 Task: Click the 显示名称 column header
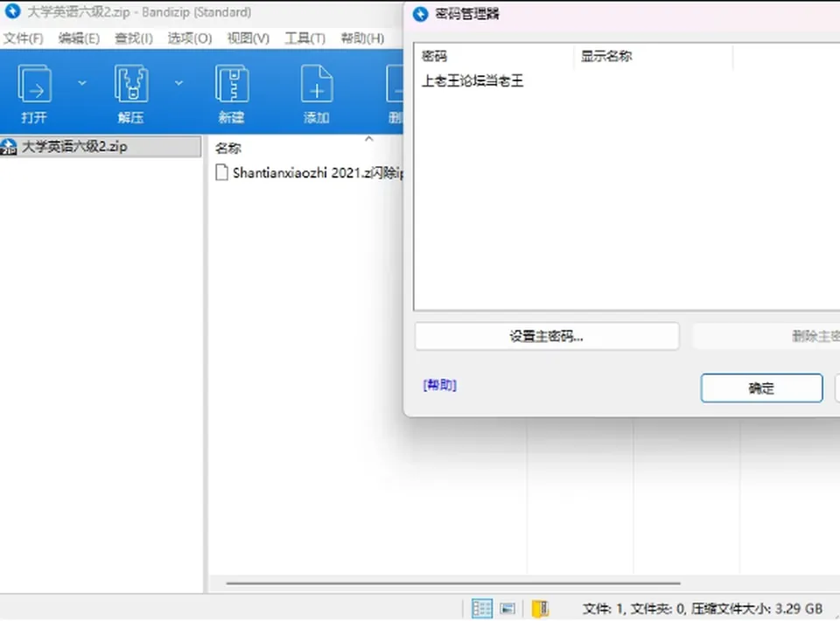click(x=605, y=56)
